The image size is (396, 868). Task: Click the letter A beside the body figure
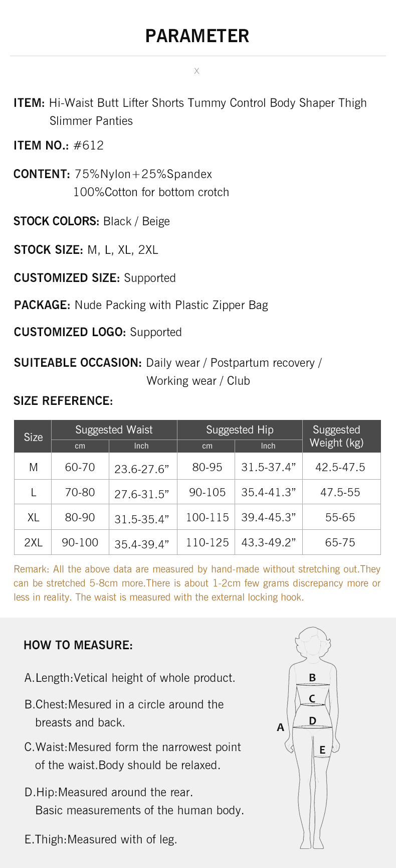coord(280,727)
